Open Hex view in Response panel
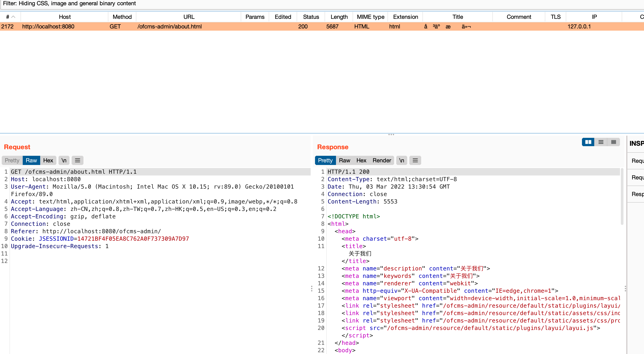This screenshot has width=644, height=354. (361, 160)
